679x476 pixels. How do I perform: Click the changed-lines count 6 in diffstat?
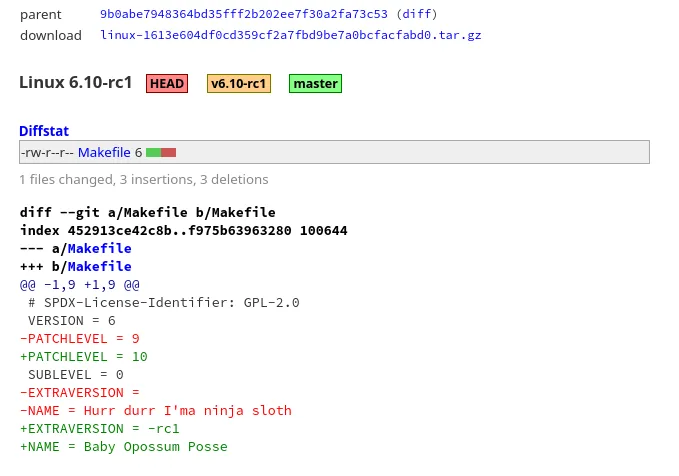tap(138, 152)
